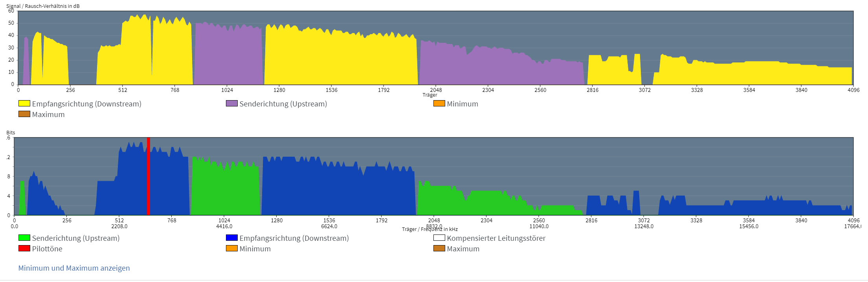
Task: Click yellow Empfangsrichtung (Downstream) swatch in SNR legend
Action: 24,103
